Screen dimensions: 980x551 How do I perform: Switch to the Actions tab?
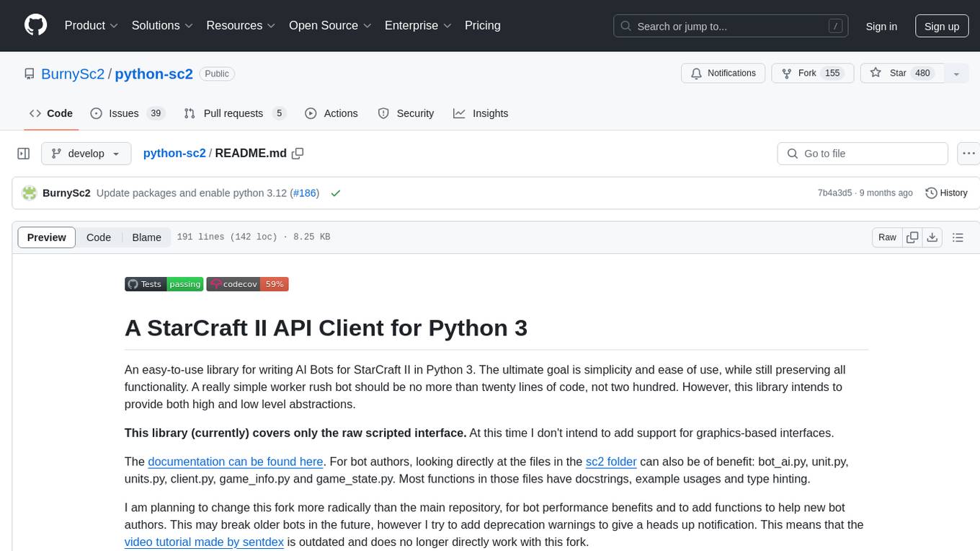[x=331, y=113]
